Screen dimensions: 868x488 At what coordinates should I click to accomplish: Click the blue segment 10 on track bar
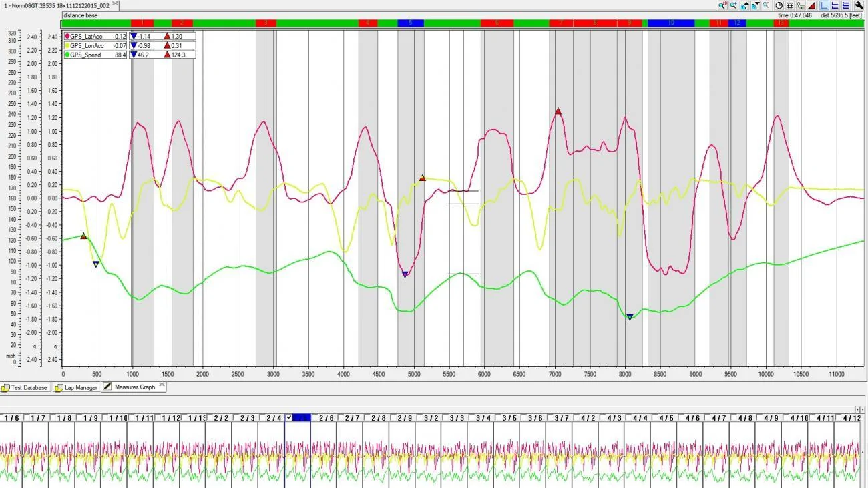[670, 23]
